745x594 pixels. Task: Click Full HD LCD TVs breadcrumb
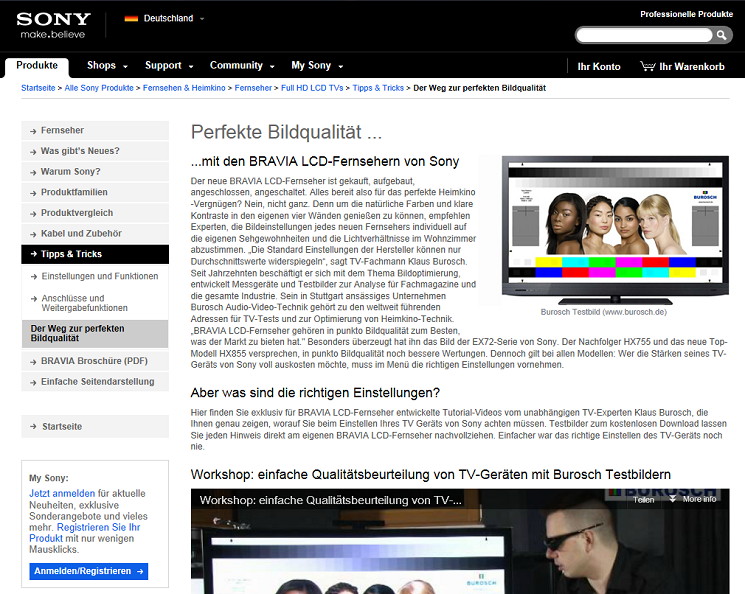[x=312, y=88]
